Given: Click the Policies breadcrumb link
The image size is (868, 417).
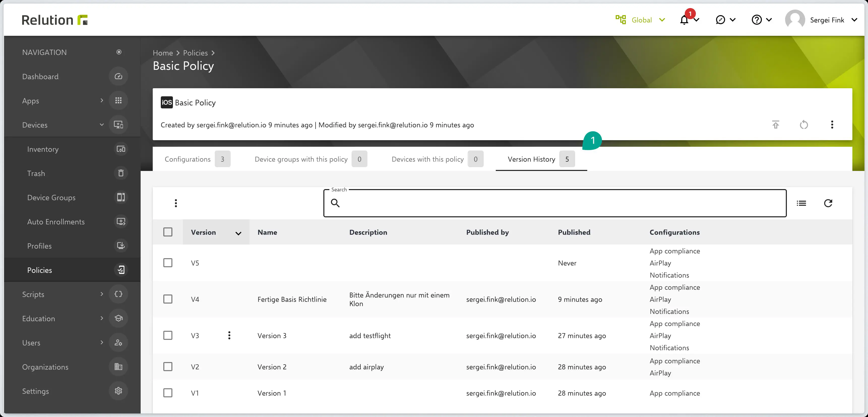Looking at the screenshot, I should point(195,53).
